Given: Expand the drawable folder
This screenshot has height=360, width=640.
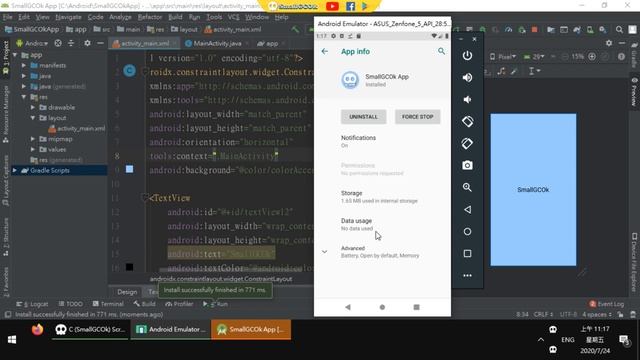Looking at the screenshot, I should tap(33, 107).
